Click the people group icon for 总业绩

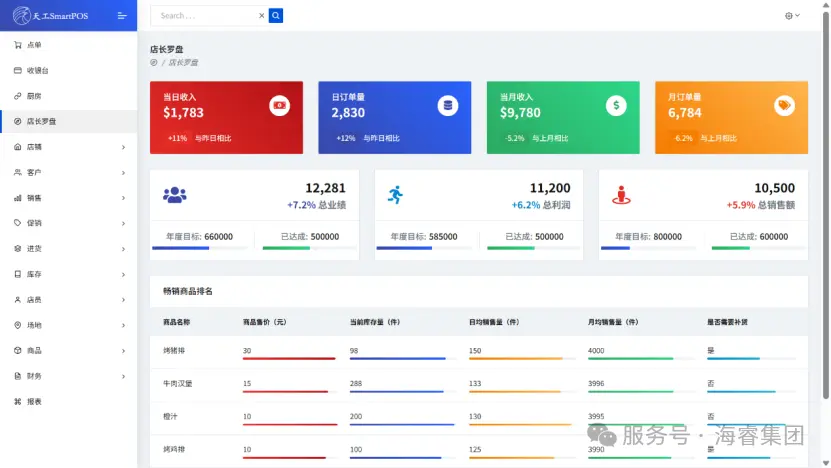pos(174,195)
